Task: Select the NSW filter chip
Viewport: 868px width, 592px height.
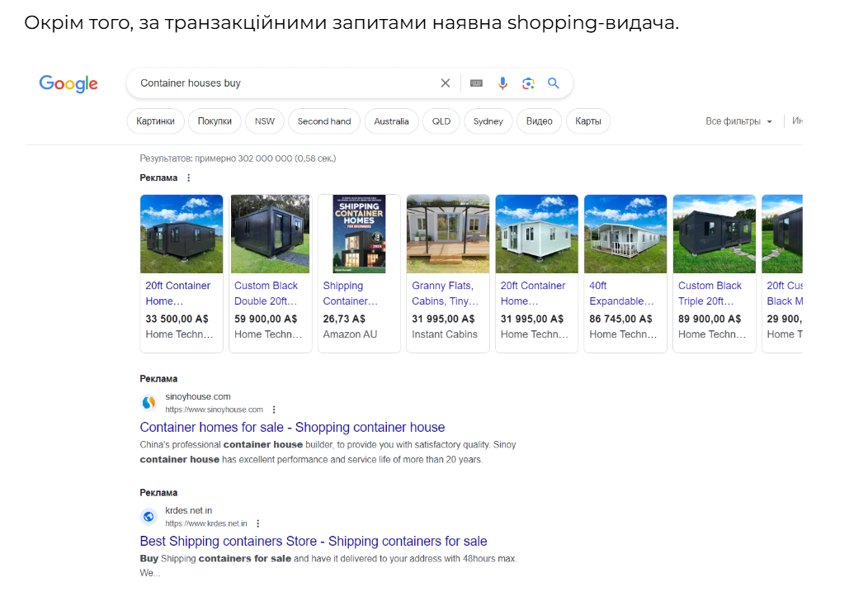Action: (265, 121)
